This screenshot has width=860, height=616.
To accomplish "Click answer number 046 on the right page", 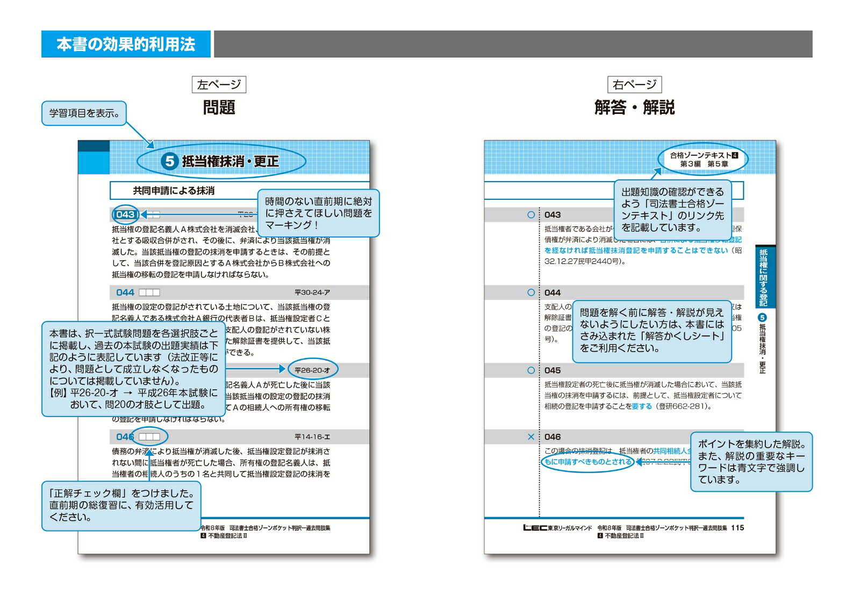I will 553,437.
